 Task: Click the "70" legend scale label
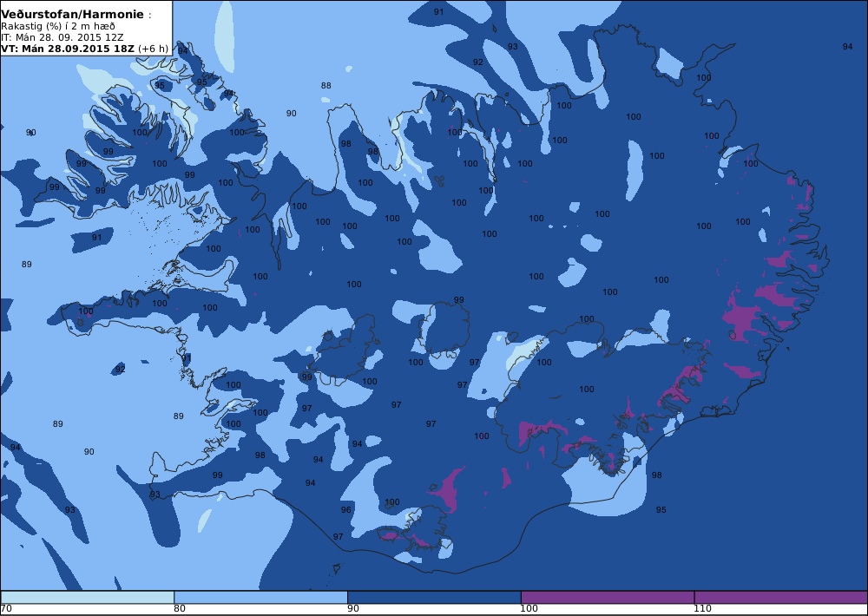click(x=6, y=609)
